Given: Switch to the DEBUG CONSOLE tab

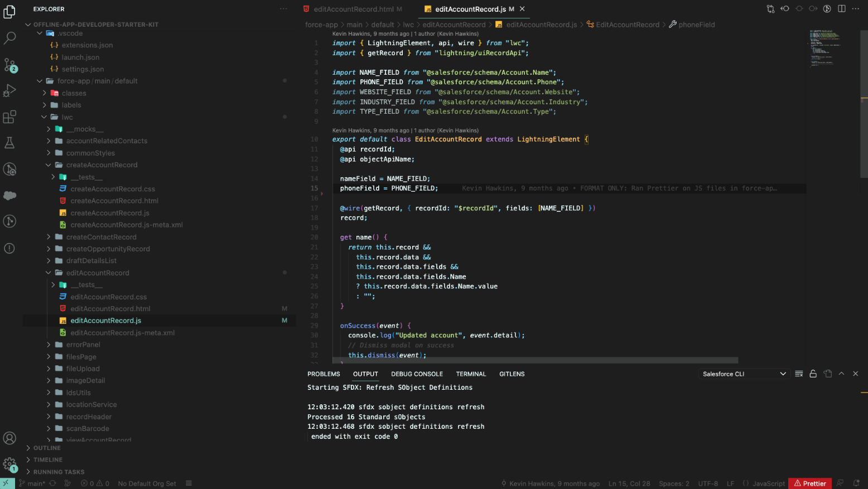Looking at the screenshot, I should pos(417,374).
